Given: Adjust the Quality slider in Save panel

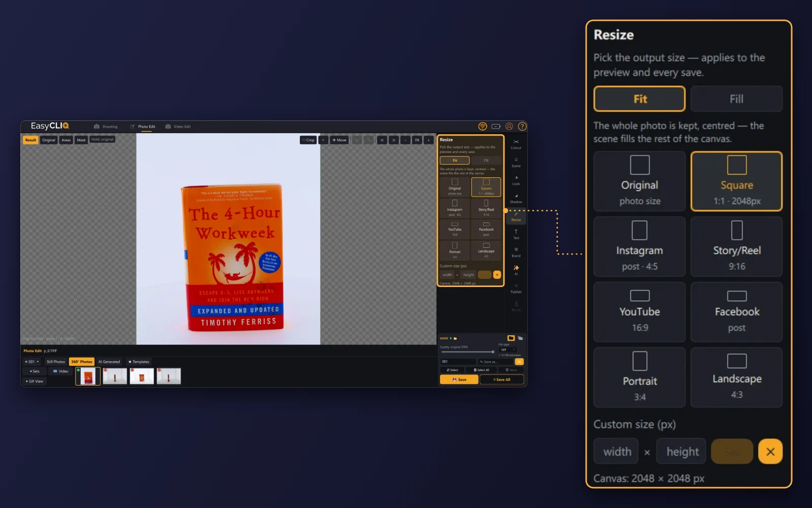Looking at the screenshot, I should 467,352.
